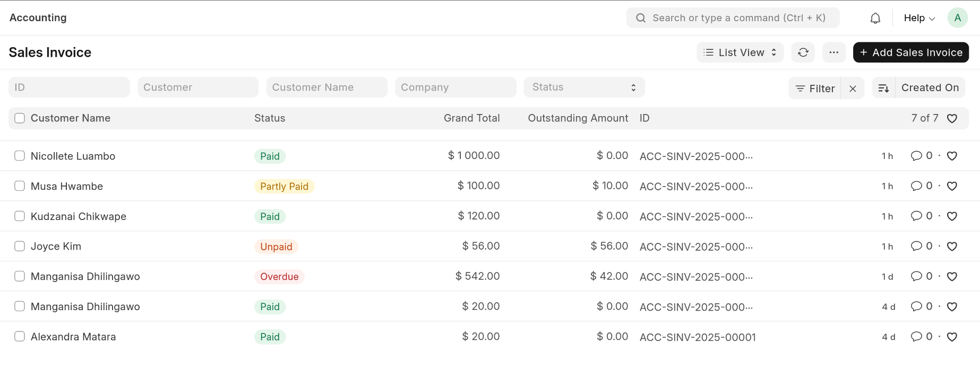This screenshot has height=369, width=980.
Task: Focus the ID filter field
Action: click(x=69, y=87)
